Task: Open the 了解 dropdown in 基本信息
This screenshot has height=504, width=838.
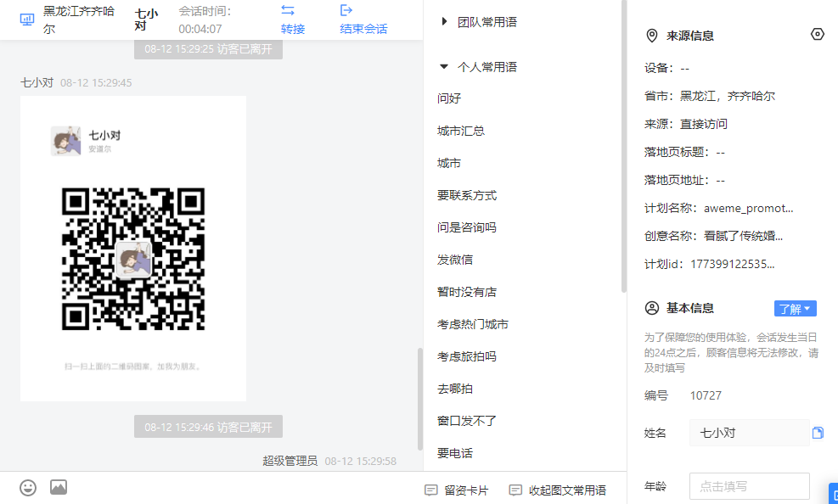Action: click(x=796, y=309)
